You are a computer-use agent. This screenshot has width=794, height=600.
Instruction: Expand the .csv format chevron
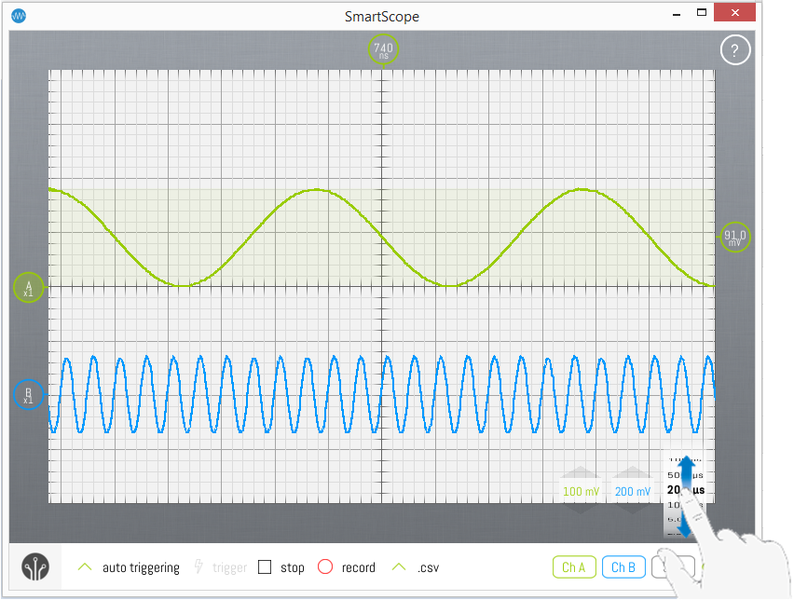(x=399, y=567)
